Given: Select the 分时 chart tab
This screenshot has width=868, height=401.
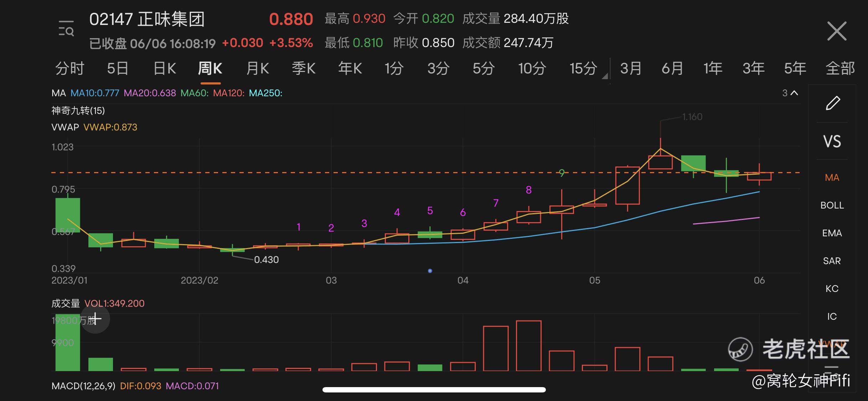Looking at the screenshot, I should (x=70, y=68).
